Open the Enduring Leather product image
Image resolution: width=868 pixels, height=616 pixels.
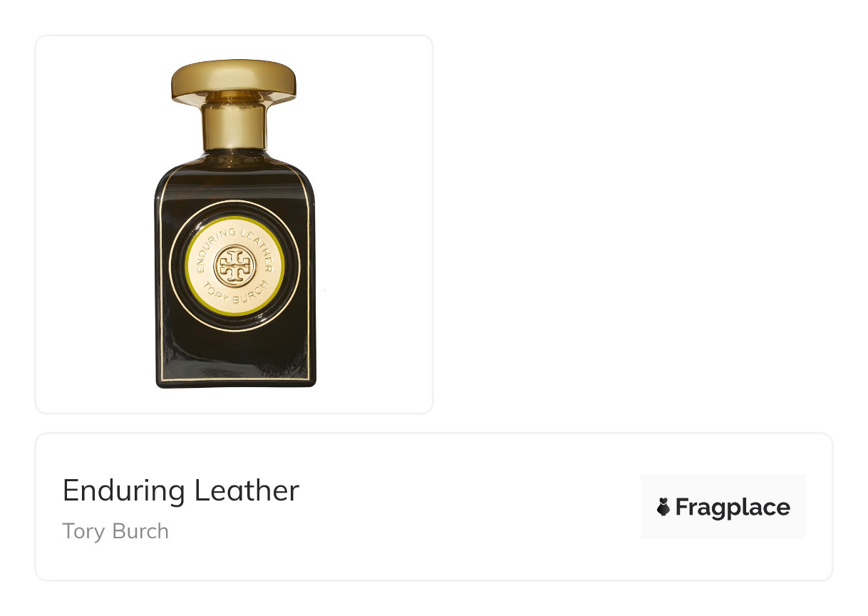point(234,224)
